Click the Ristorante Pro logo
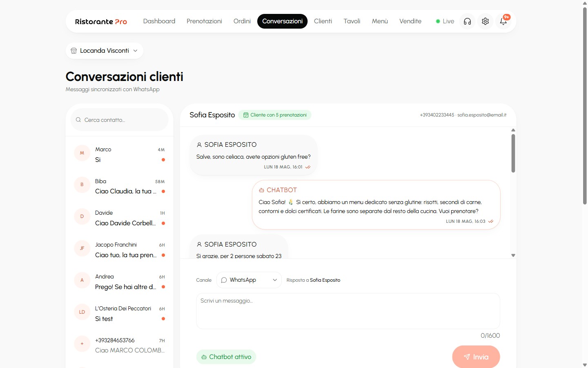 (101, 21)
